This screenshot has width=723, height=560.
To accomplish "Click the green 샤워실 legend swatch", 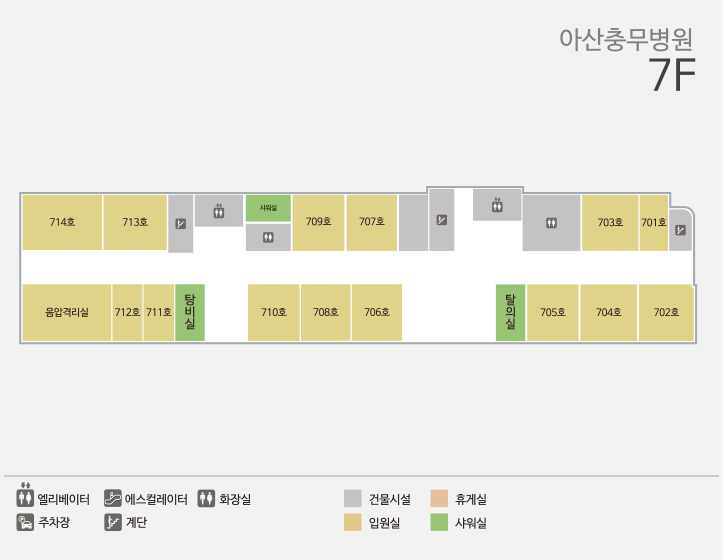I will pos(438,522).
